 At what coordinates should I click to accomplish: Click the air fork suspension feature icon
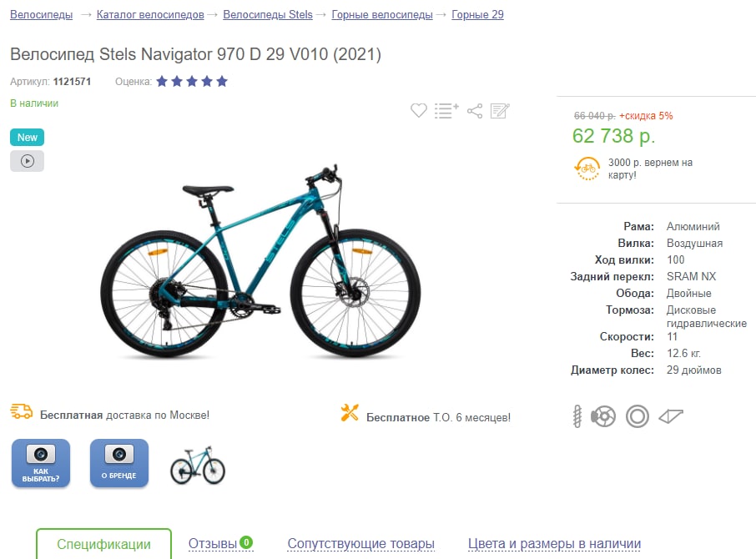point(577,416)
